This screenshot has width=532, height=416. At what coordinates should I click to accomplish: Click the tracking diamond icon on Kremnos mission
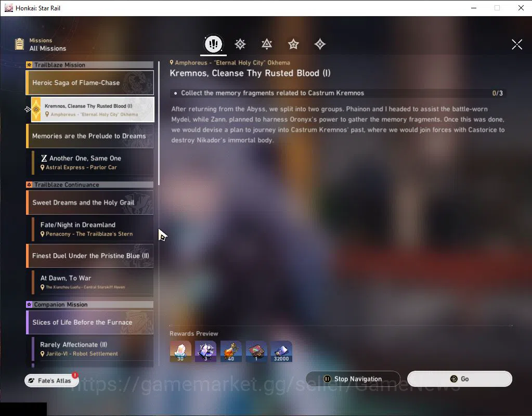pos(36,109)
